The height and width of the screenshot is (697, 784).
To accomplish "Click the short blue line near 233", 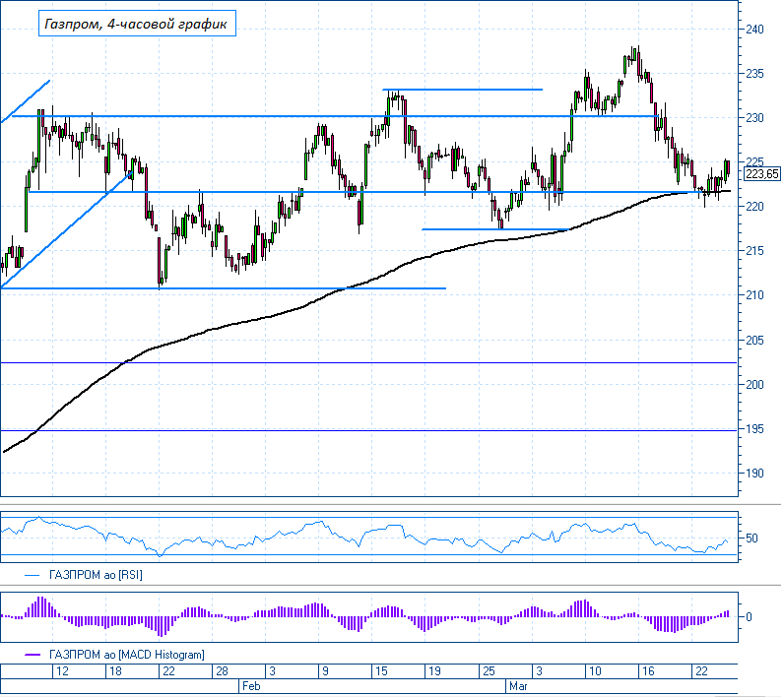I will click(463, 90).
